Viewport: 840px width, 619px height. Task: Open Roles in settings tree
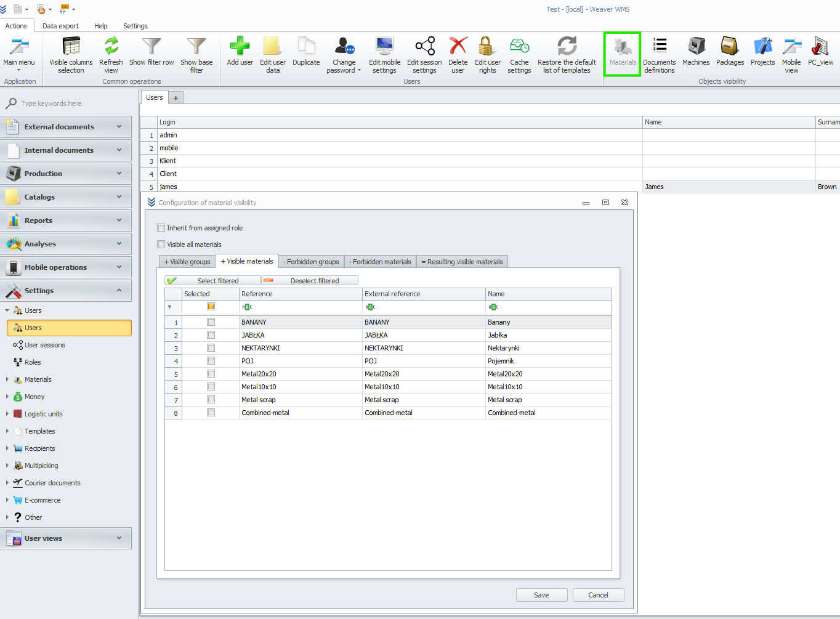click(33, 362)
